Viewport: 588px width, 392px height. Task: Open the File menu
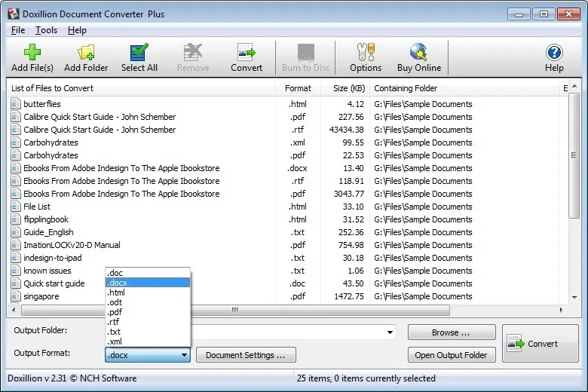click(x=18, y=30)
